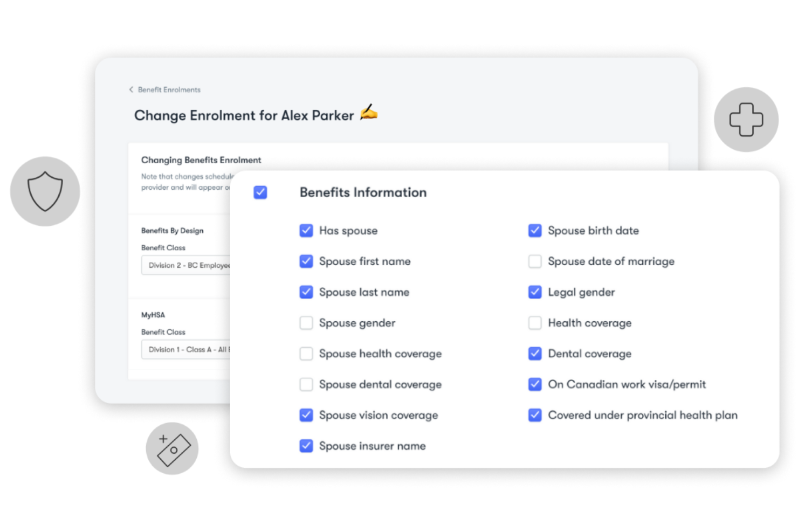Image resolution: width=798 pixels, height=532 pixels.
Task: Click the Covered under provincial health plan checkmark icon
Action: click(535, 415)
